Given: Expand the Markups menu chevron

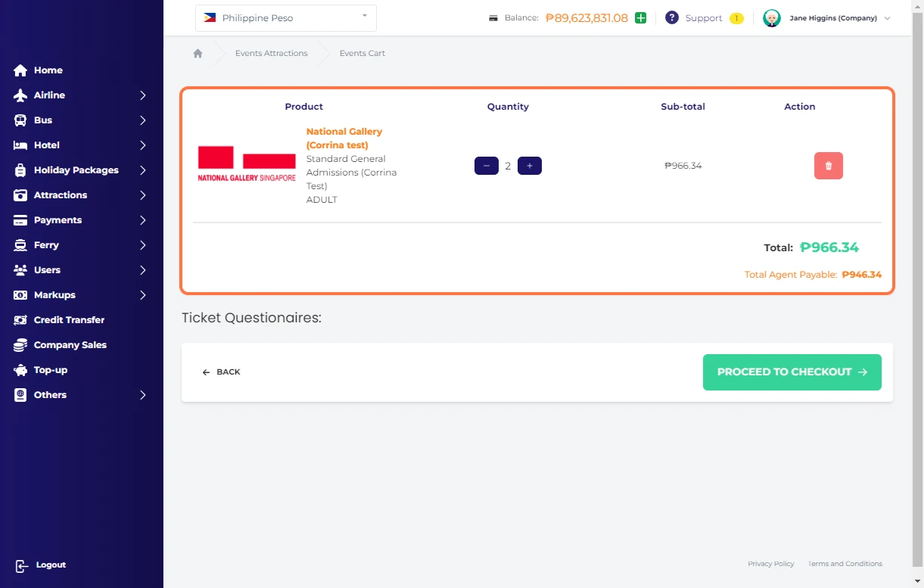Looking at the screenshot, I should click(x=142, y=295).
